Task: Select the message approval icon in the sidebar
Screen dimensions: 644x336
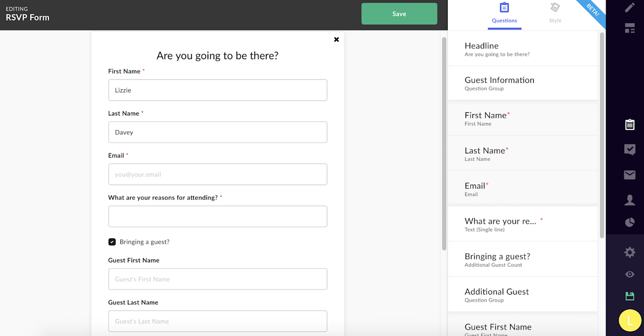Action: [x=630, y=150]
